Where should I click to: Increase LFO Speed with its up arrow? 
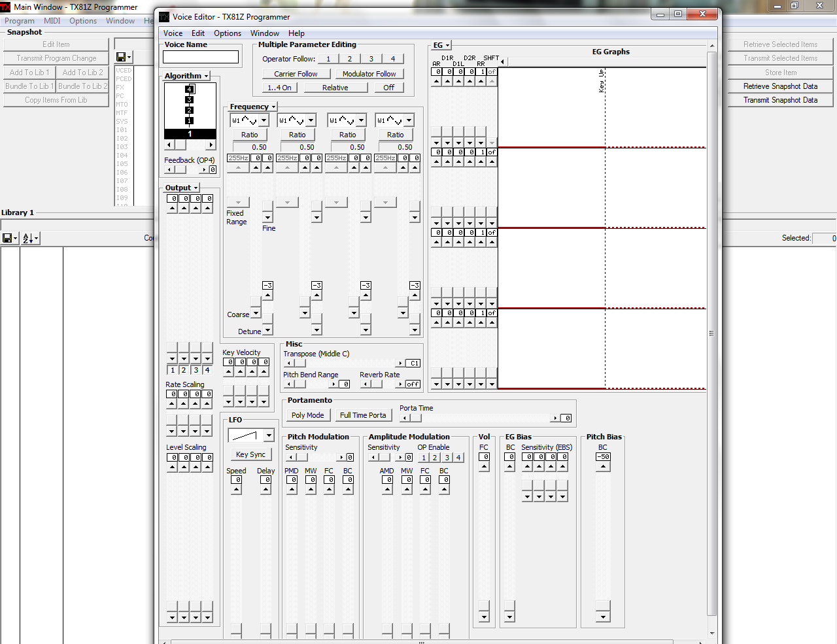point(237,490)
